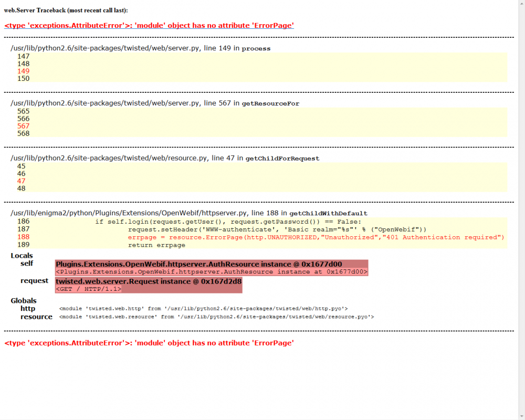Click the server.py line 567 getResourceFor frame header

tap(155, 103)
